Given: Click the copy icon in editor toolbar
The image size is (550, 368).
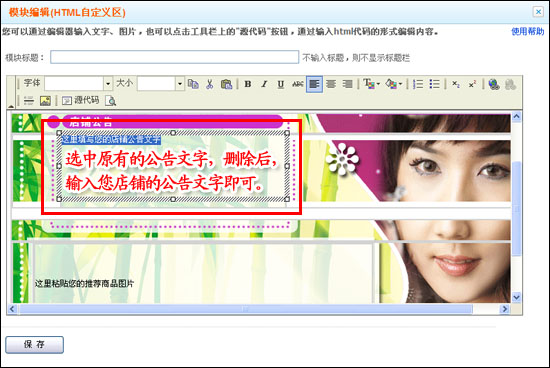Looking at the screenshot, I should [193, 84].
